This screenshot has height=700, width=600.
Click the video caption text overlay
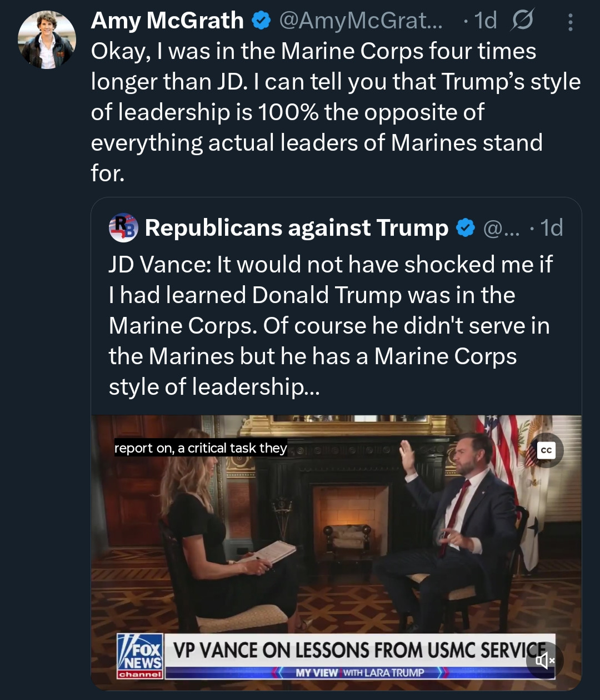(201, 448)
